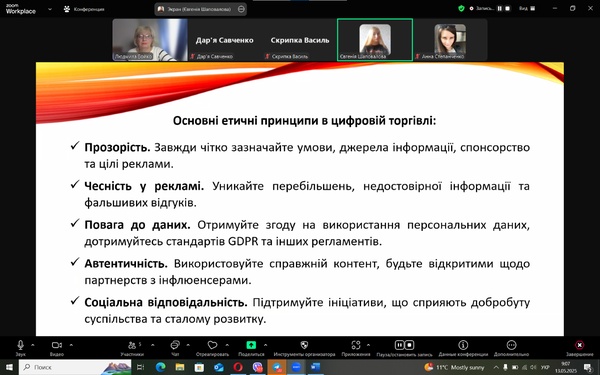Viewport: 600px width, 375px height.
Task: Open the Participants panel
Action: pos(132,347)
